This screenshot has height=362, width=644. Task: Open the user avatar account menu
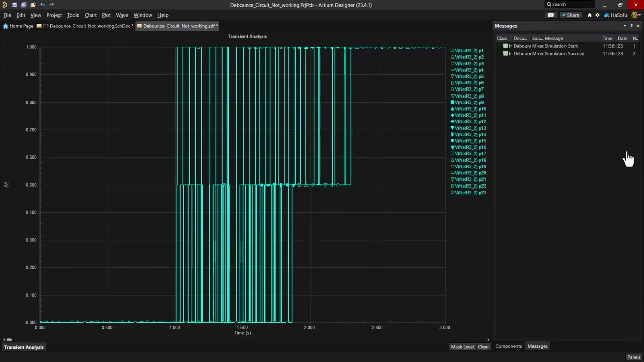[636, 15]
